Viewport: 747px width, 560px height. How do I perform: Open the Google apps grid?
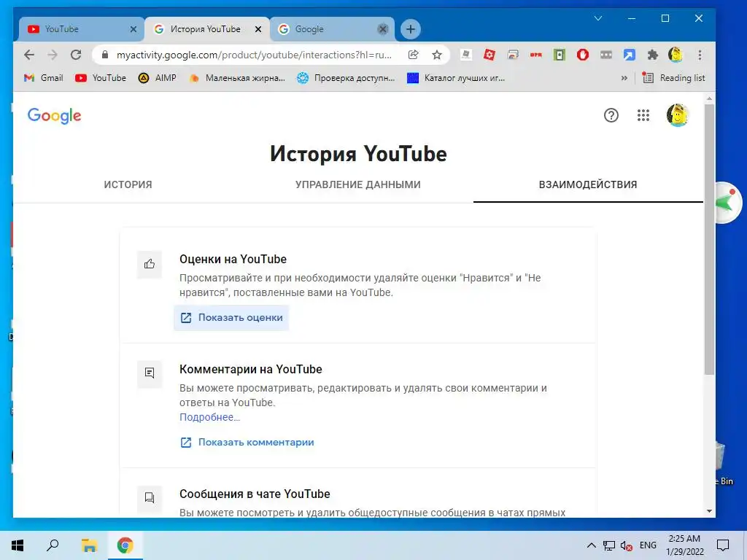point(643,115)
